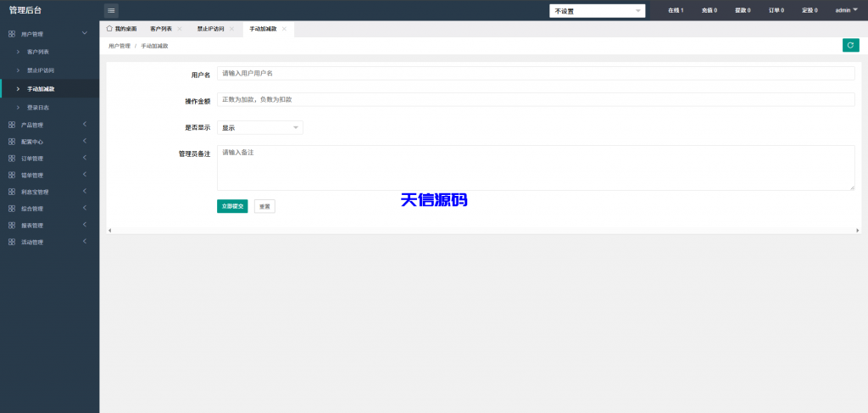Click the hamburger menu toggle icon
The width and height of the screenshot is (868, 413).
click(x=111, y=10)
